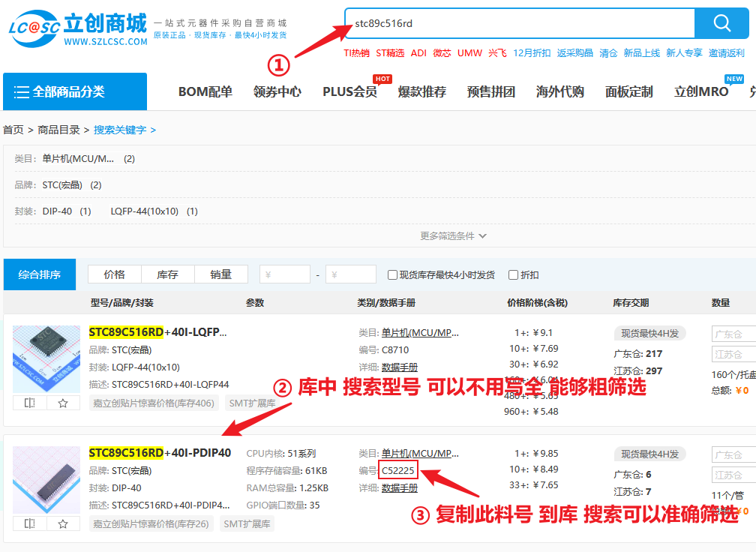Open the LCSC logo homepage link
Image resolution: width=756 pixels, height=552 pixels.
pyautogui.click(x=78, y=28)
